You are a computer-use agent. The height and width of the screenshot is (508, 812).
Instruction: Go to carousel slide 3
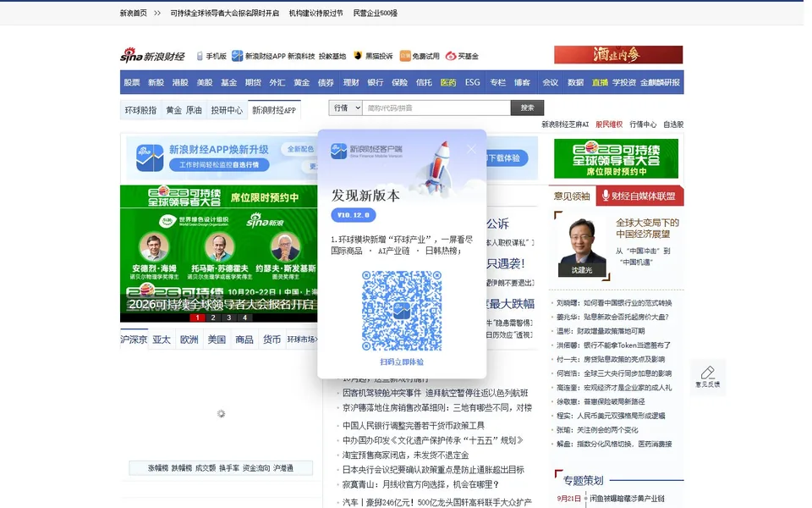tap(229, 317)
